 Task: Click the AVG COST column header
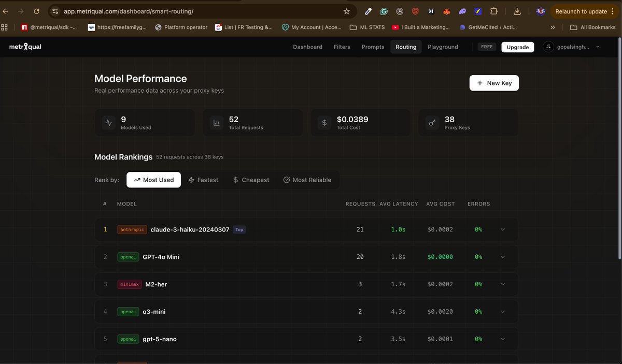tap(440, 204)
